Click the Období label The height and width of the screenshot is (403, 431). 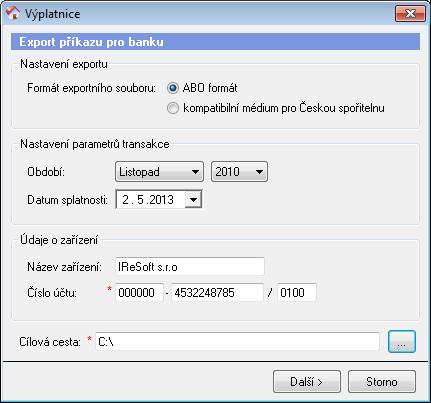tap(46, 172)
